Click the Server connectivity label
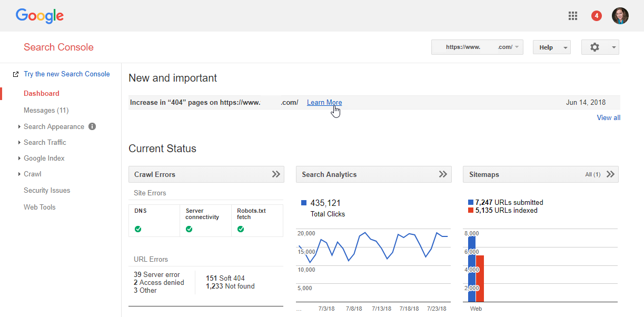 pyautogui.click(x=202, y=214)
